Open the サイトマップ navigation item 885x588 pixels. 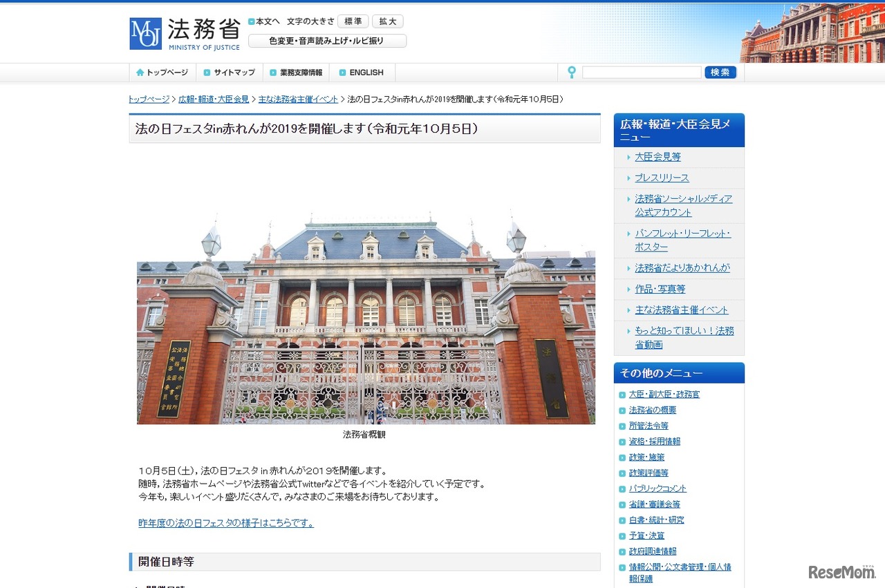(235, 72)
